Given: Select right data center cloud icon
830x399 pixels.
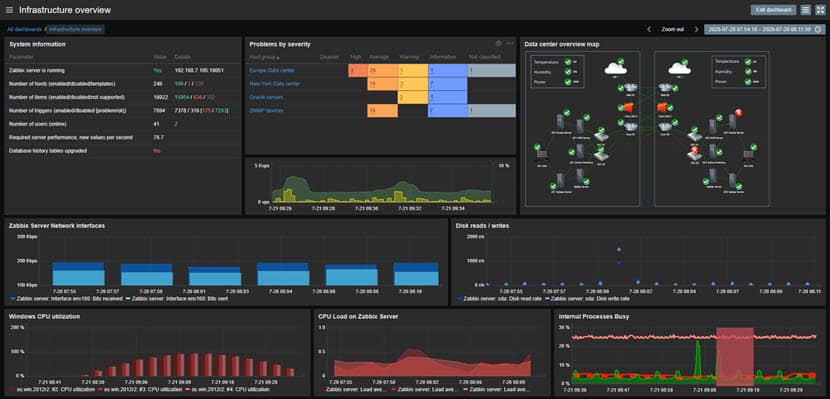Looking at the screenshot, I should pos(680,68).
